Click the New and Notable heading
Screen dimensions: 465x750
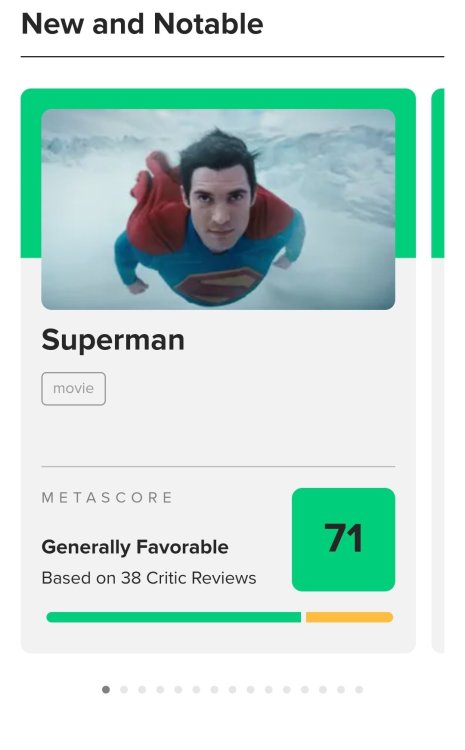(143, 24)
